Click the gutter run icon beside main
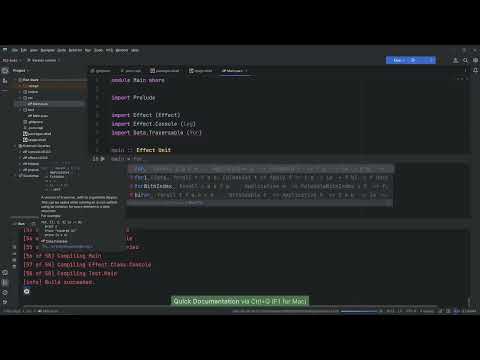Viewport: 480px width, 360px height. 103,159
